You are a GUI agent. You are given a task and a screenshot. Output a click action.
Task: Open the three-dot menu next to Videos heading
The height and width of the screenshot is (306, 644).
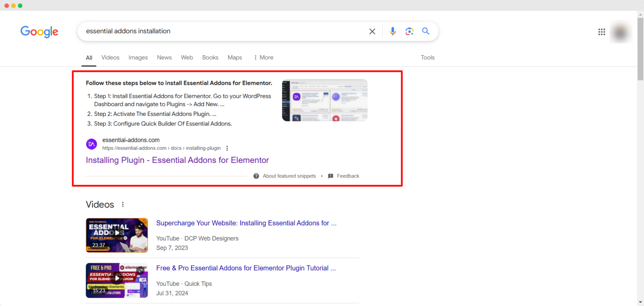(x=122, y=204)
